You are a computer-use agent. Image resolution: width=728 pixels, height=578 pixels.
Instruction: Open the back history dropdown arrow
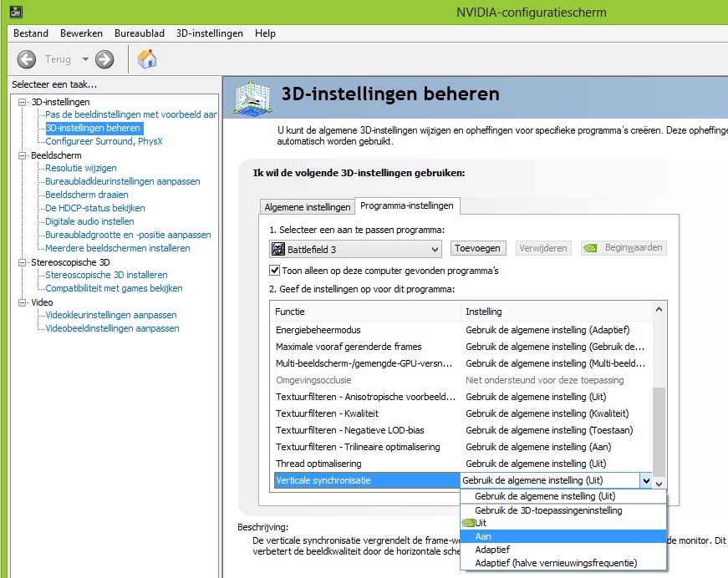pyautogui.click(x=85, y=59)
